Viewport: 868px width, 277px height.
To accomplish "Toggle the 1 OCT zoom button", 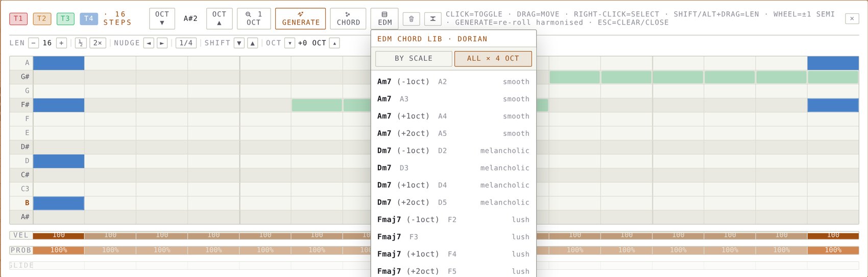I will (x=254, y=18).
